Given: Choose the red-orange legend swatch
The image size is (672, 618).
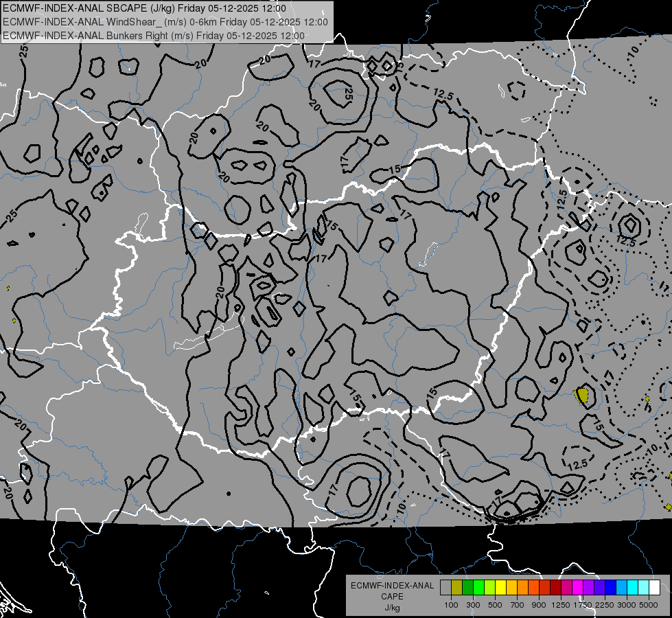Looking at the screenshot, I should [534, 588].
